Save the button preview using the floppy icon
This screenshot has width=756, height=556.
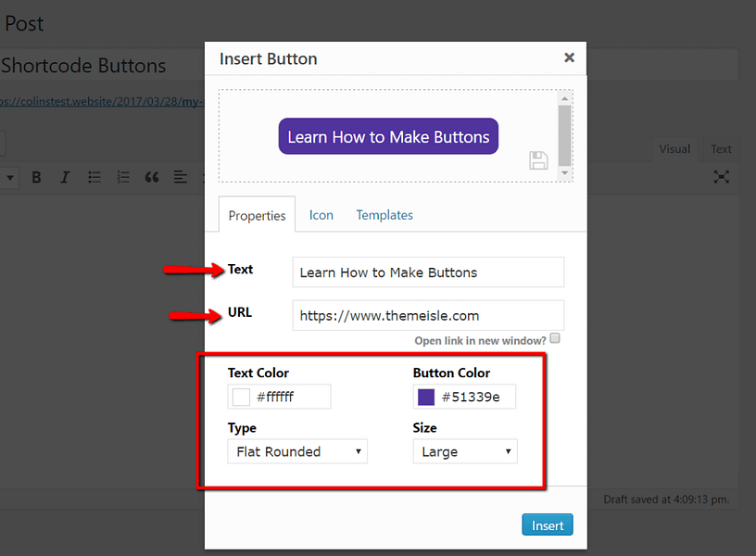(538, 160)
